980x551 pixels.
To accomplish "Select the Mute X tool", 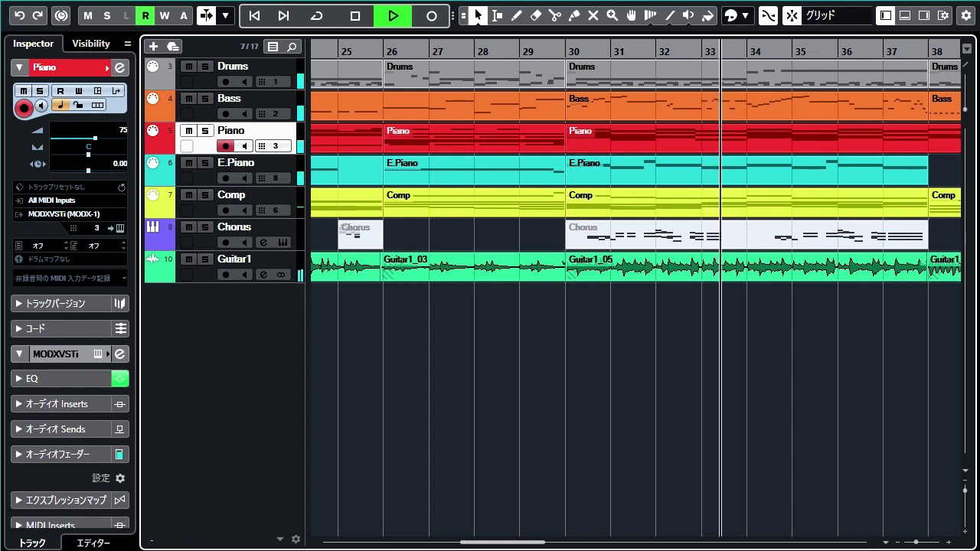I will point(593,15).
